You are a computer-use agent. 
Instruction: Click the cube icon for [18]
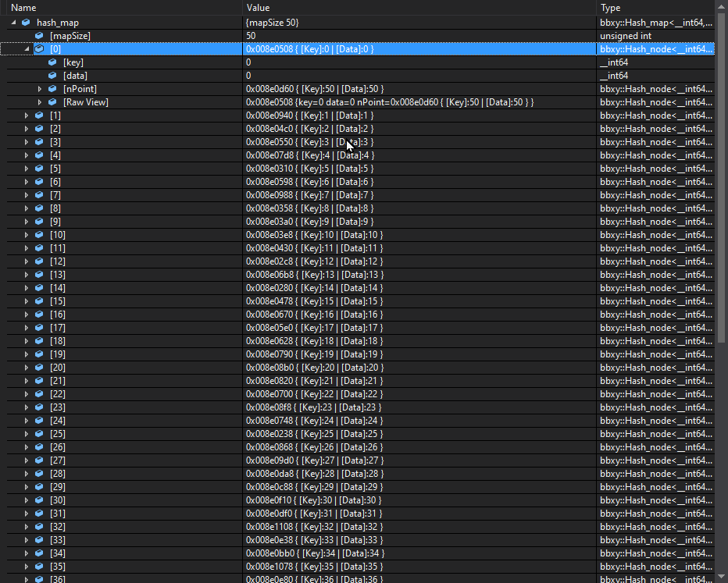point(40,341)
